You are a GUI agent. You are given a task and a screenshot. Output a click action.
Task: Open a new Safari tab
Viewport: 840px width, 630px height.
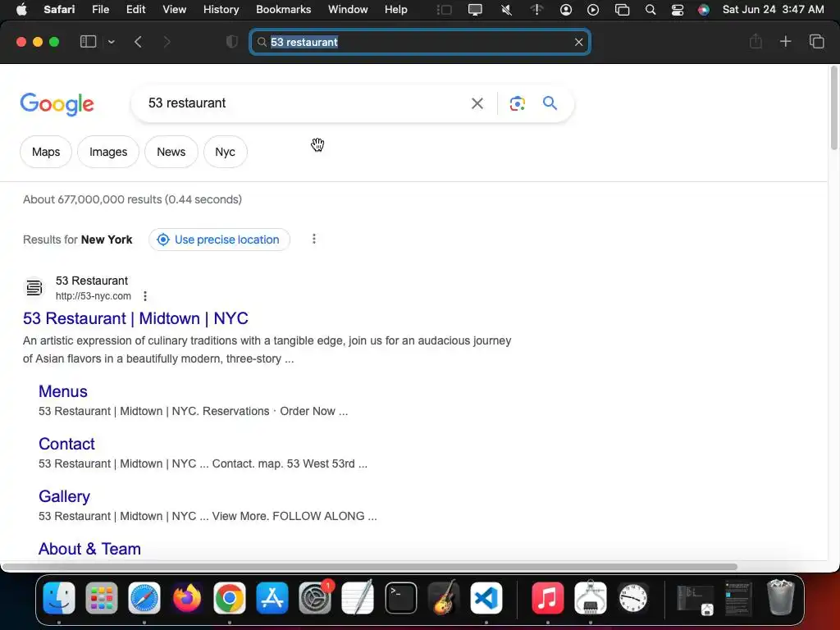(785, 41)
